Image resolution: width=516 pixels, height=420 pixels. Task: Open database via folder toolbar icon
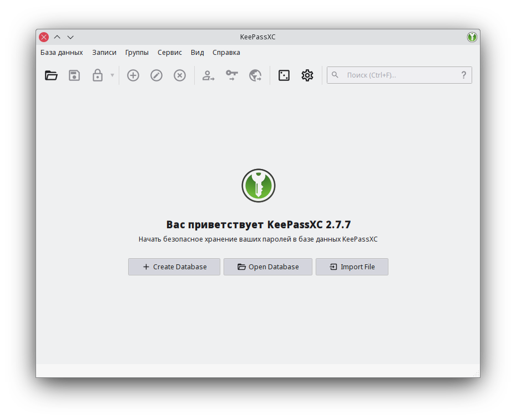(51, 75)
